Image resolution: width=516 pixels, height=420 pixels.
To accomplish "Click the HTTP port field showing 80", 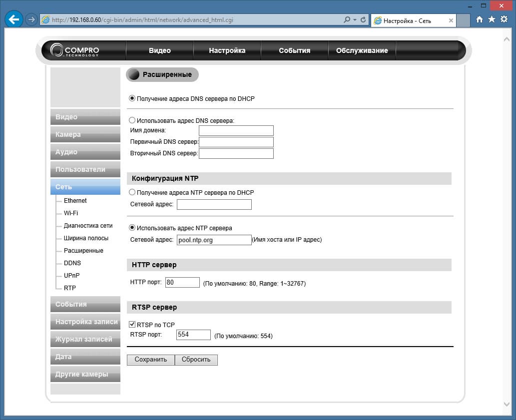I will [x=182, y=282].
